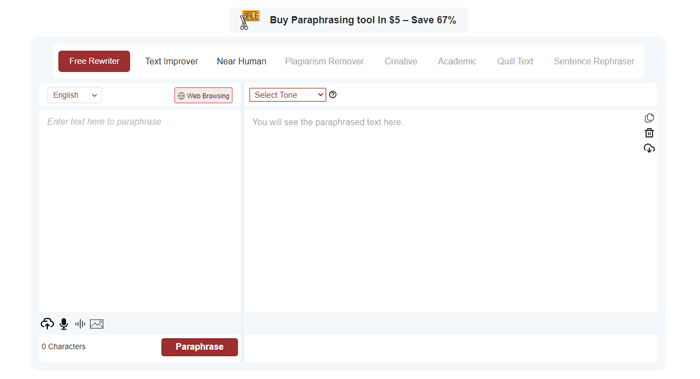Viewport: 700px width, 379px height.
Task: Open the English language dropdown
Action: [x=75, y=95]
